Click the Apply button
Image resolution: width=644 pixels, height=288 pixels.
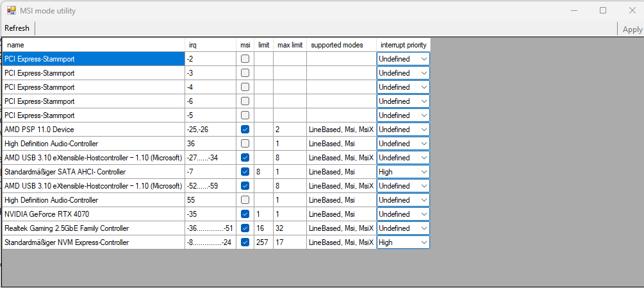(x=632, y=29)
